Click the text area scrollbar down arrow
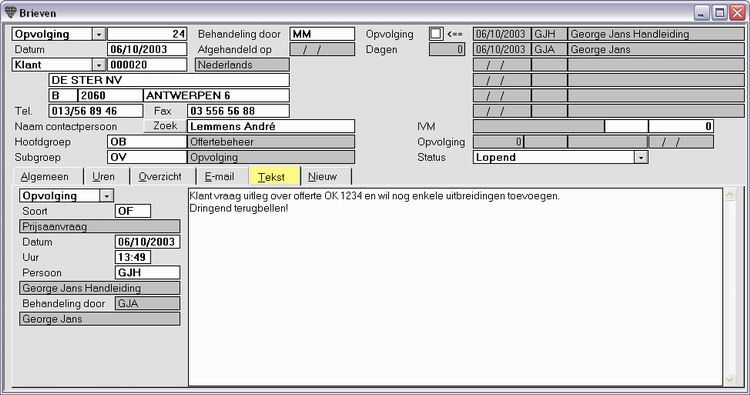750x395 pixels. click(x=729, y=380)
